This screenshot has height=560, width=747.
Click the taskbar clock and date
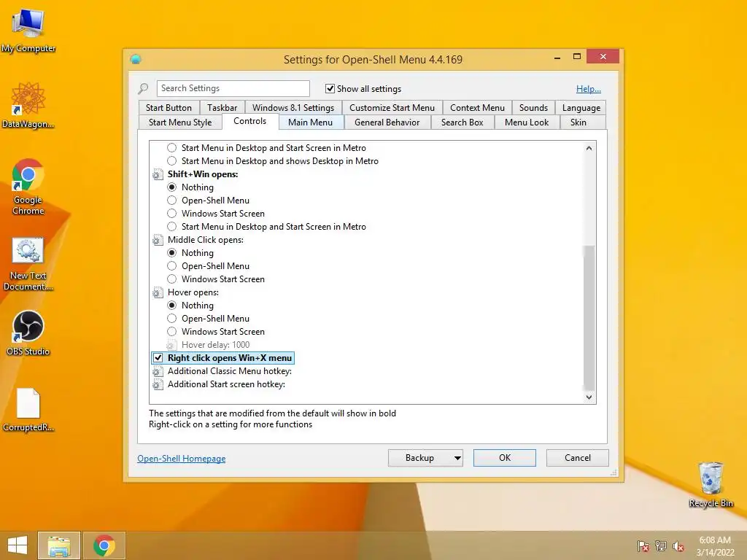(x=715, y=546)
